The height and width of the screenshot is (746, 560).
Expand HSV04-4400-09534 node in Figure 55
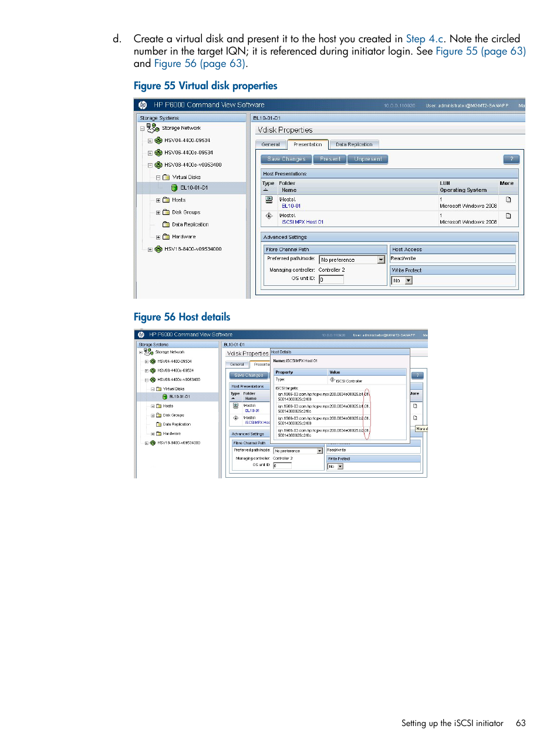point(150,141)
